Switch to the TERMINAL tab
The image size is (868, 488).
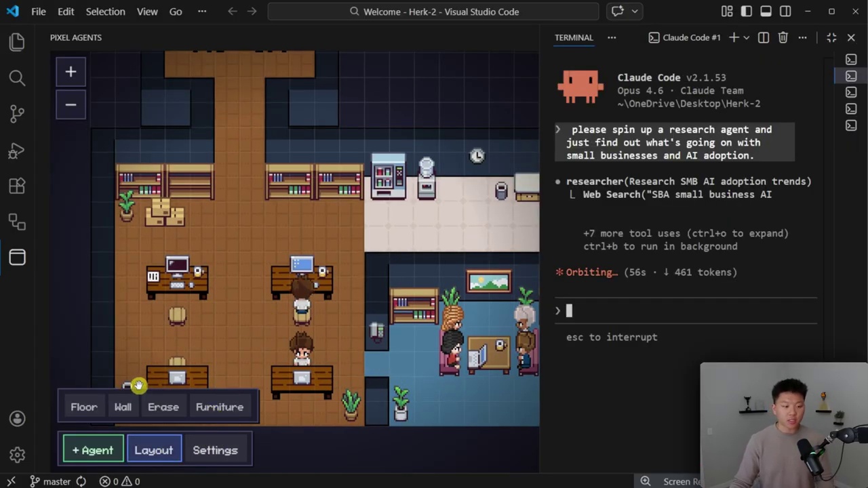coord(574,37)
